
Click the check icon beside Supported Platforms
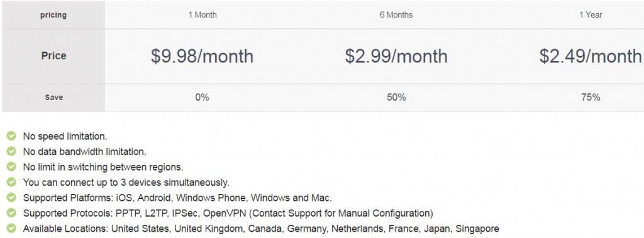coord(11,198)
